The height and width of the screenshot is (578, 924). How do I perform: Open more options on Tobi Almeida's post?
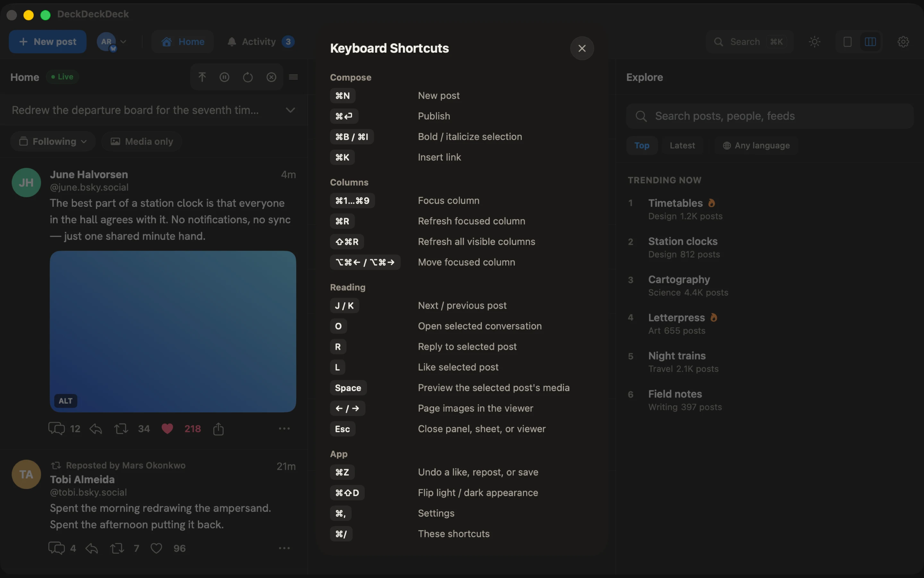pyautogui.click(x=285, y=548)
